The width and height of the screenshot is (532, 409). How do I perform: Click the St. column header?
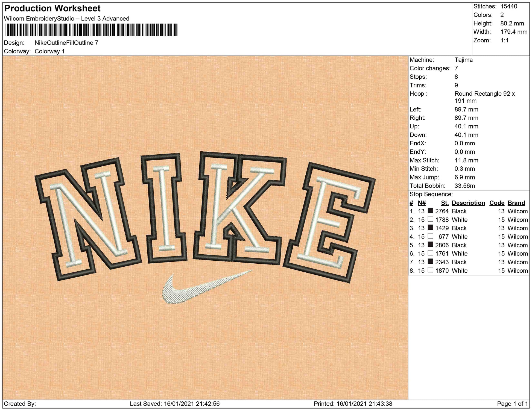(445, 203)
